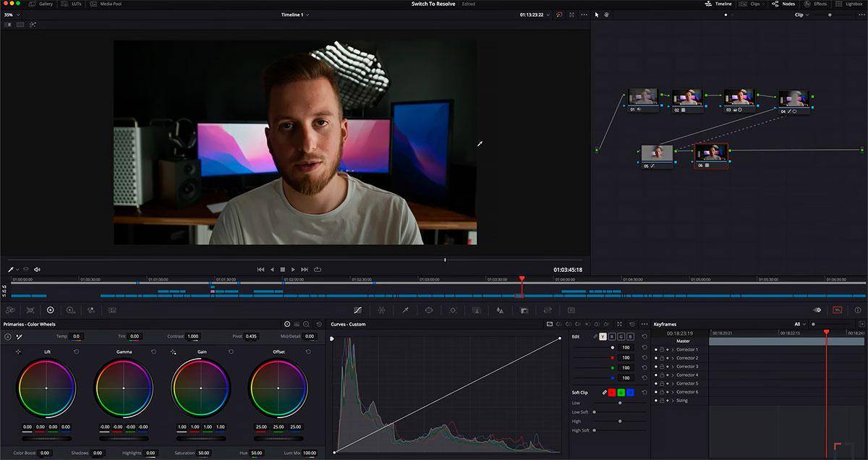Pick white point beside the Gain label
Screen dimensions: 868x460
click(173, 352)
